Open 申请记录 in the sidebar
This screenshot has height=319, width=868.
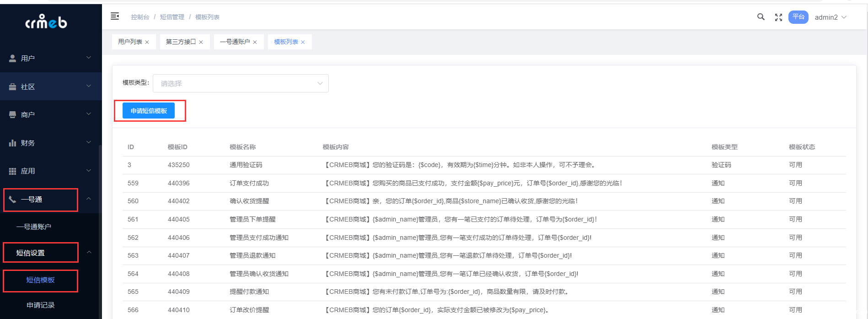point(41,305)
